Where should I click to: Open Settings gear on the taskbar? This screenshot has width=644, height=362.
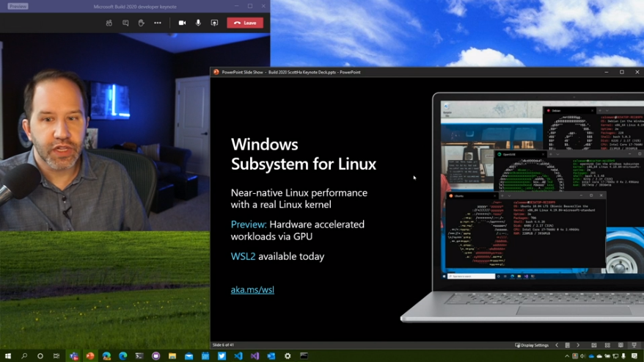pos(288,356)
